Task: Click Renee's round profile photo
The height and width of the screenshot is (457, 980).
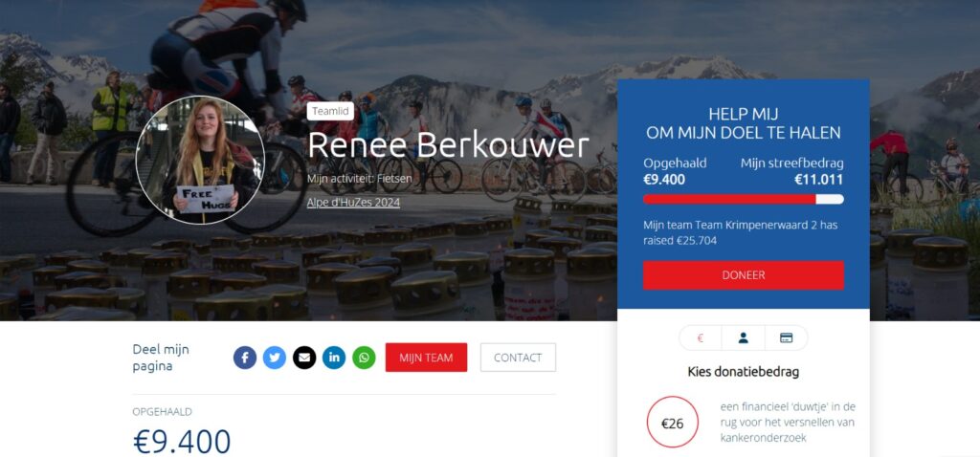Action: point(200,161)
